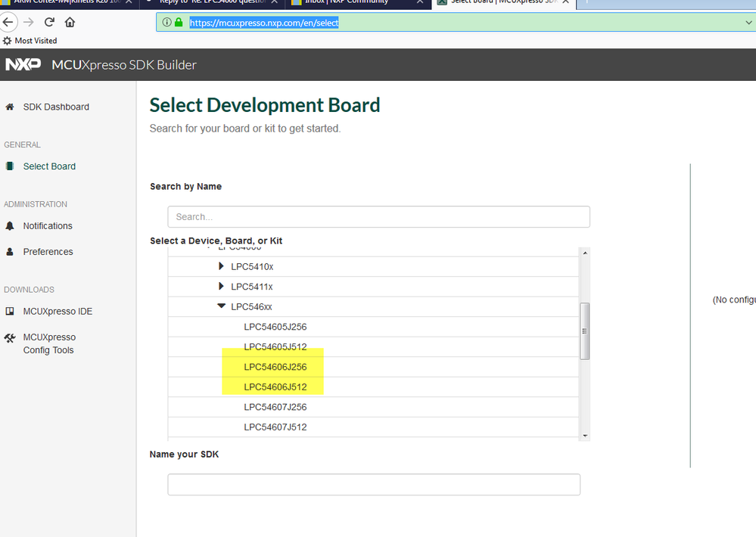
Task: Click the browser forward arrow
Action: pyautogui.click(x=29, y=22)
